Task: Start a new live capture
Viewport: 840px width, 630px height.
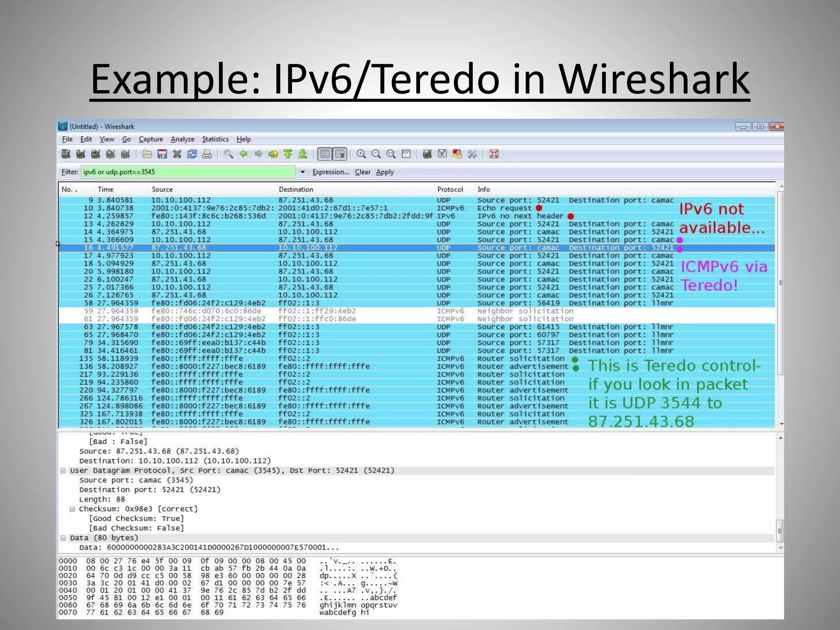Action: [96, 154]
